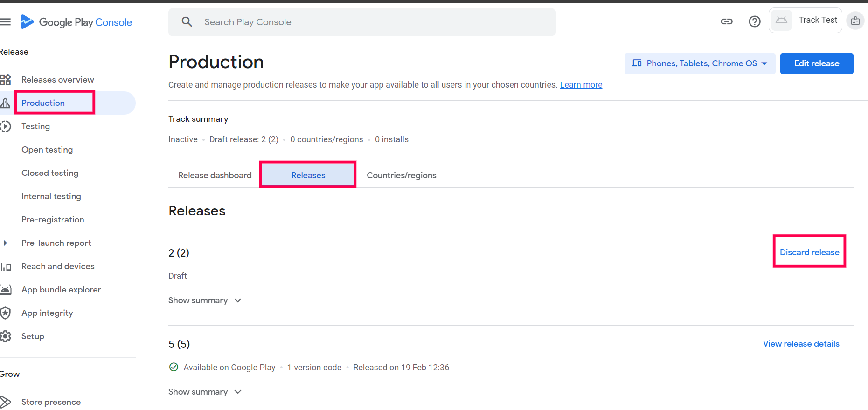
Task: Open the Phones, Tablets, Chrome OS dropdown
Action: click(700, 63)
